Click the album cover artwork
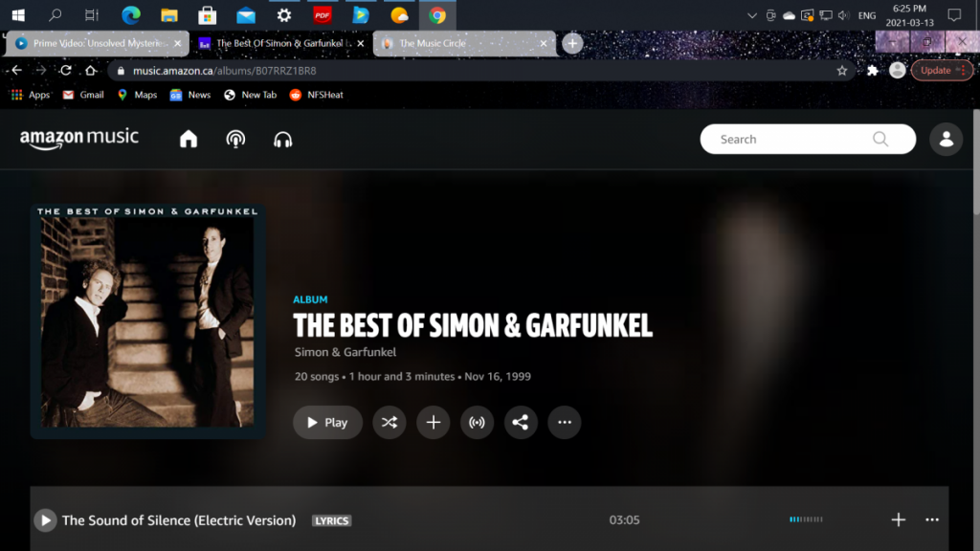Viewport: 980px width, 551px height. pos(148,321)
